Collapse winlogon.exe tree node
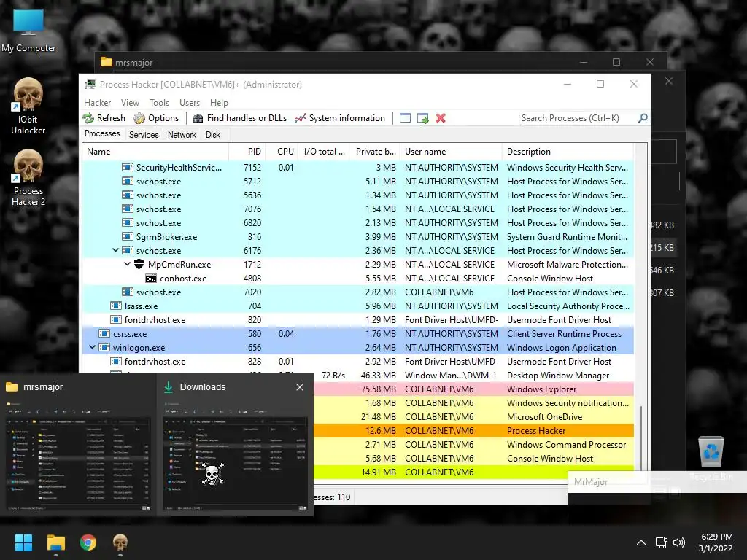Image resolution: width=747 pixels, height=560 pixels. click(92, 348)
